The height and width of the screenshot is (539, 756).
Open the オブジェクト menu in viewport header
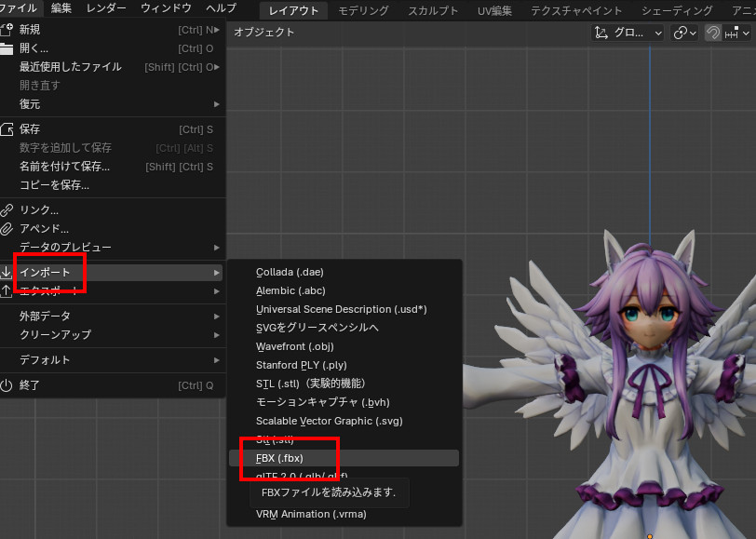[263, 33]
